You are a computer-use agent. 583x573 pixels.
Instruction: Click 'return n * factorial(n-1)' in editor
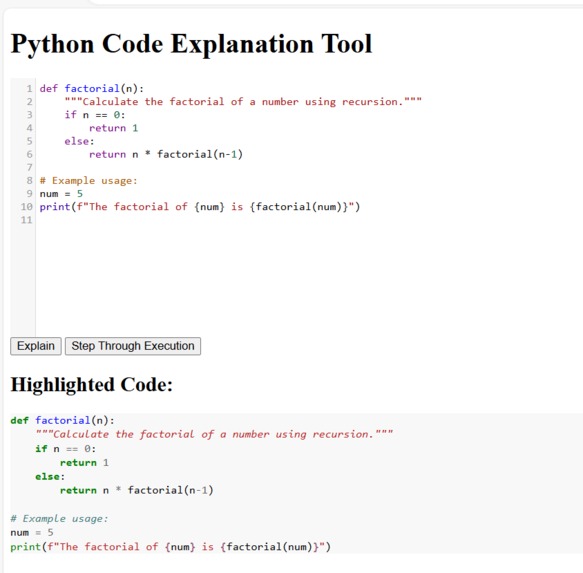166,154
